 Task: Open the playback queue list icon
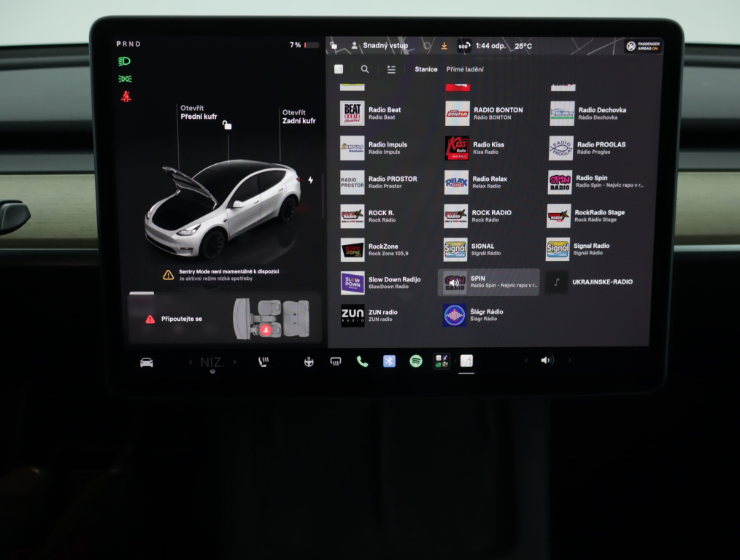[391, 69]
